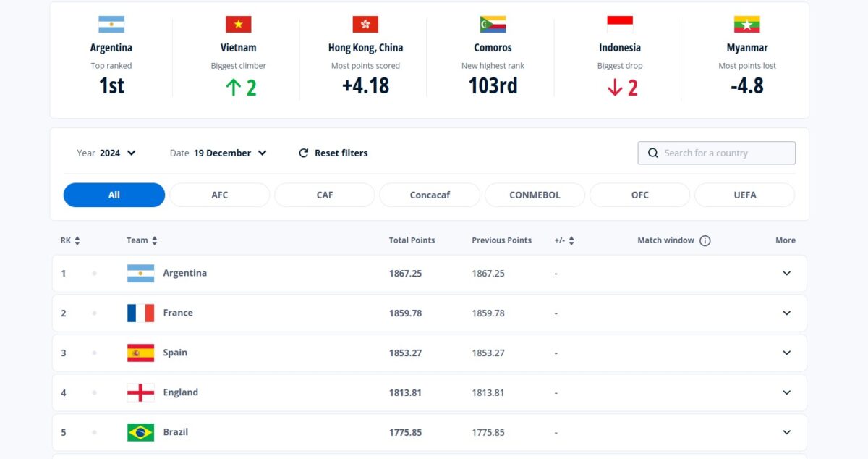Click Vietnam's green up arrow

coord(233,88)
